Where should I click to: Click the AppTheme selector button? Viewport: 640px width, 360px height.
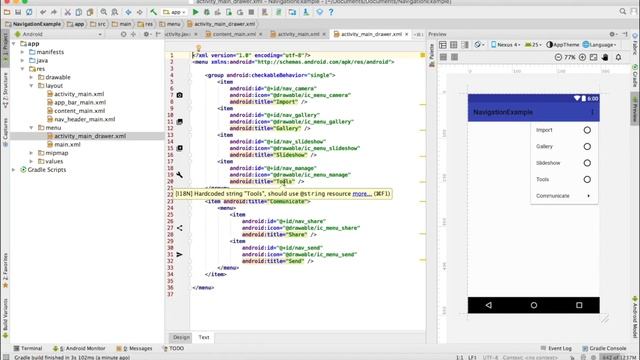(562, 44)
